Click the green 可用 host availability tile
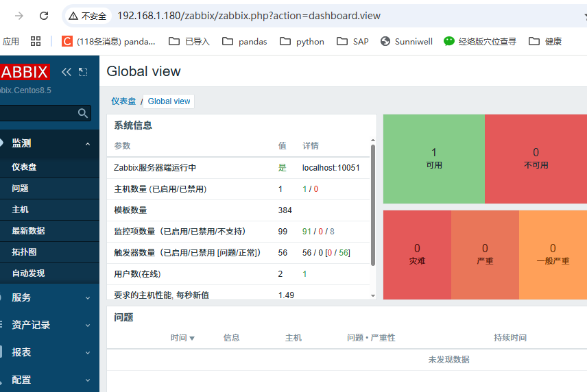587x392 pixels. coord(433,158)
